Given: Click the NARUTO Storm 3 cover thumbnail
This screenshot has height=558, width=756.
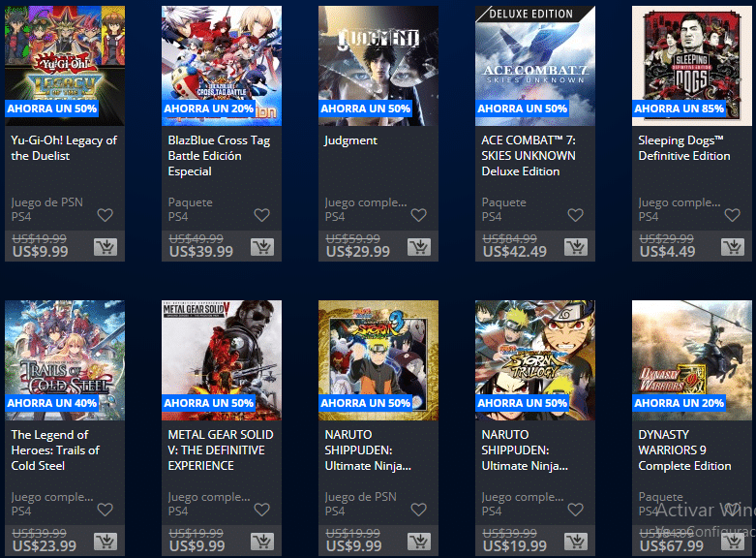Looking at the screenshot, I should (378, 360).
